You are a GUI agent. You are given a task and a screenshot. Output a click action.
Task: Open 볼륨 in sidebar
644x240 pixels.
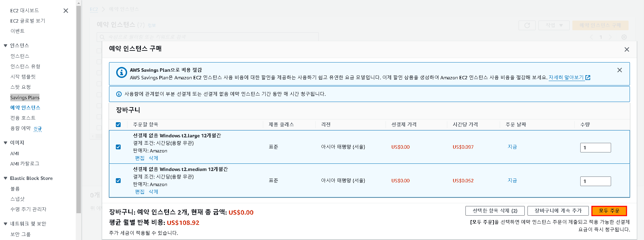click(15, 189)
